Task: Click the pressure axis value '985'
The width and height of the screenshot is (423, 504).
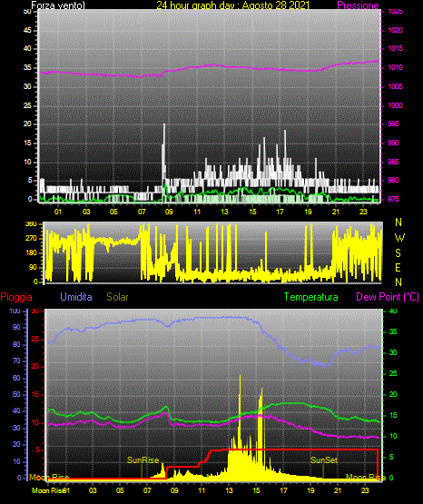Action: tap(393, 162)
